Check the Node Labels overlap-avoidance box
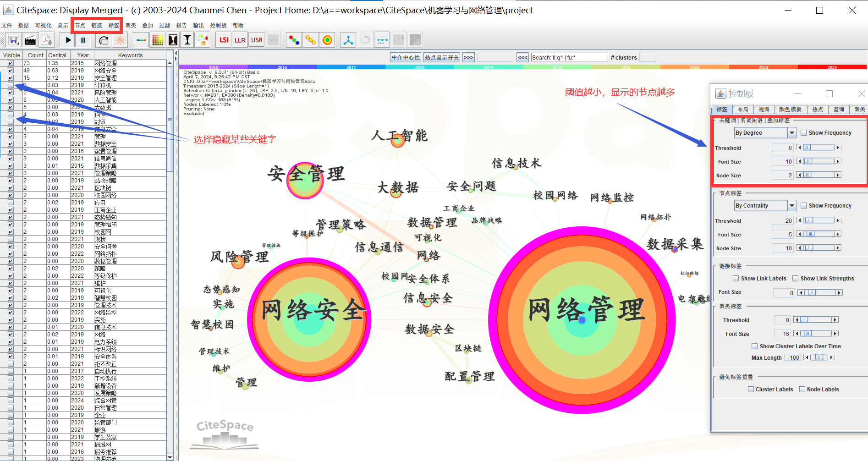 click(x=802, y=390)
